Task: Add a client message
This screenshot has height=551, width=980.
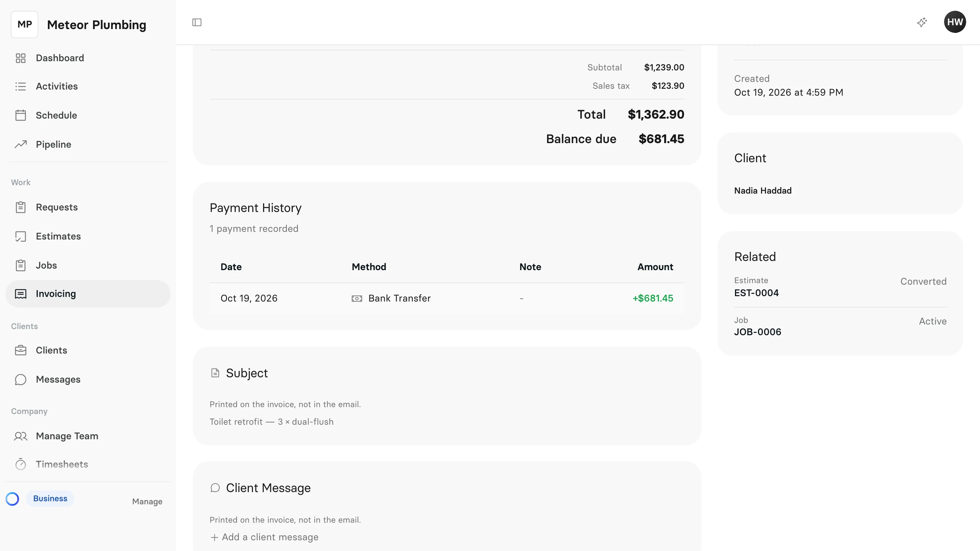Action: 264,537
